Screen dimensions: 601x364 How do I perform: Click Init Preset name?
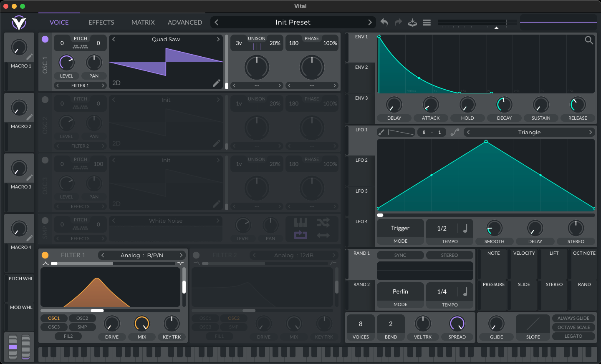(x=293, y=23)
